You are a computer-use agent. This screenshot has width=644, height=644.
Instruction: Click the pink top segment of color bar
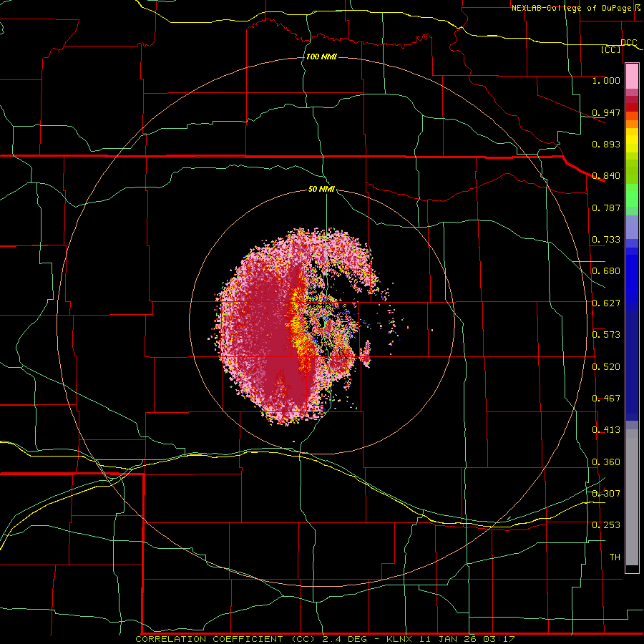pyautogui.click(x=632, y=77)
